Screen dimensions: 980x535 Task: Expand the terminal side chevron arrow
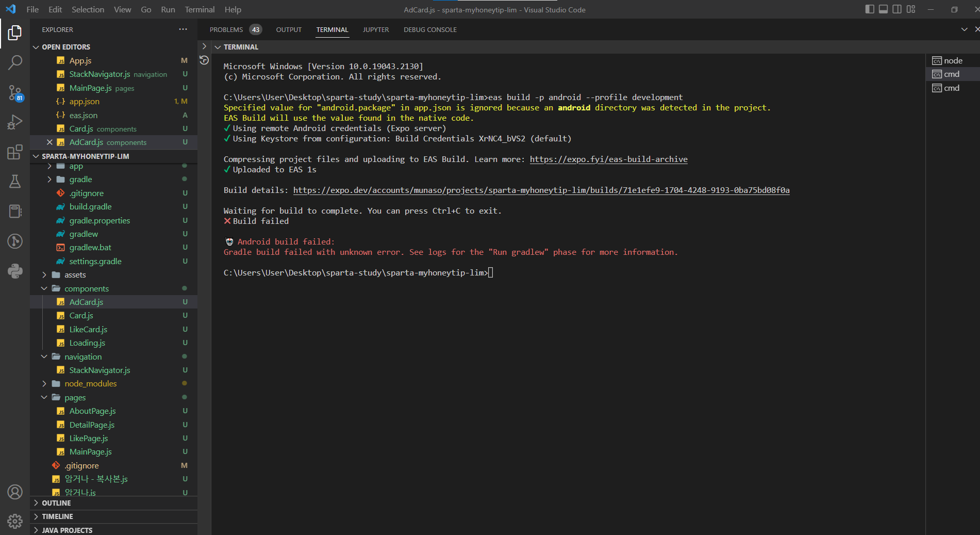point(204,46)
